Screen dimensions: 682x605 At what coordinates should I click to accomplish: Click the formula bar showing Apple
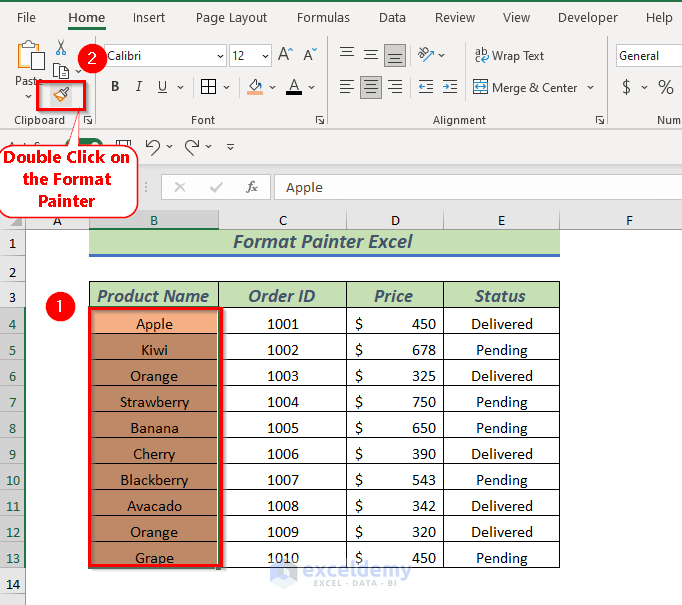(478, 187)
